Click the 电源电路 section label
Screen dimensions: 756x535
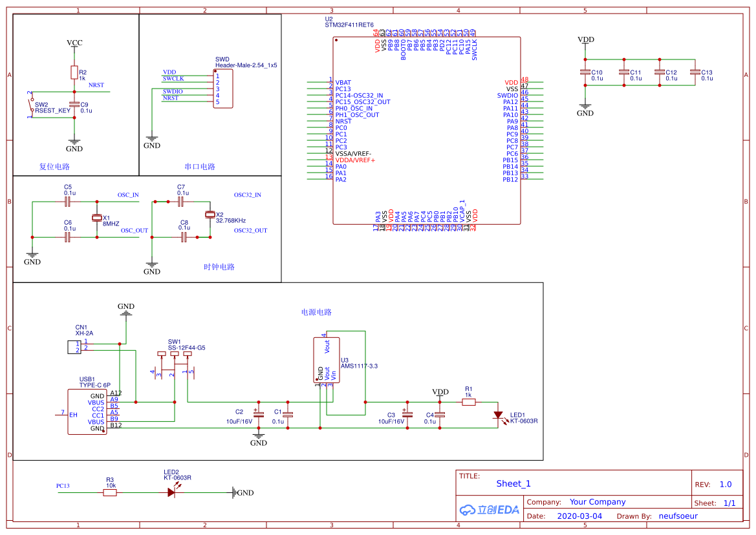316,312
